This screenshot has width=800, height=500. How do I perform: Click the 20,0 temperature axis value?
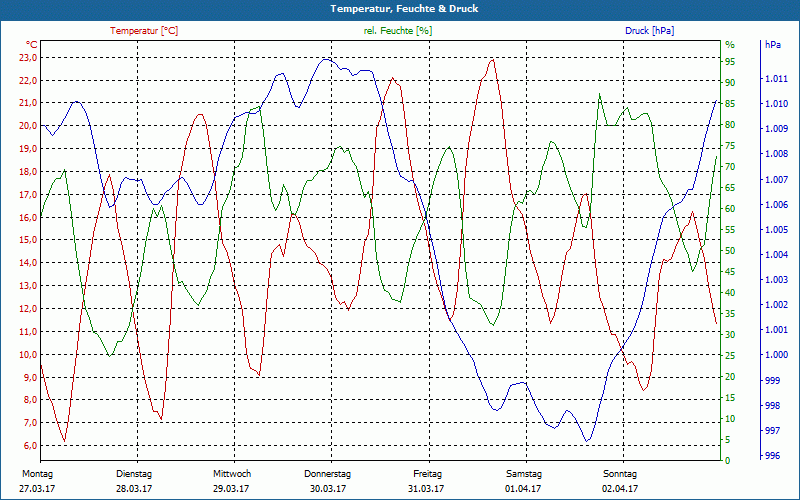pyautogui.click(x=28, y=126)
